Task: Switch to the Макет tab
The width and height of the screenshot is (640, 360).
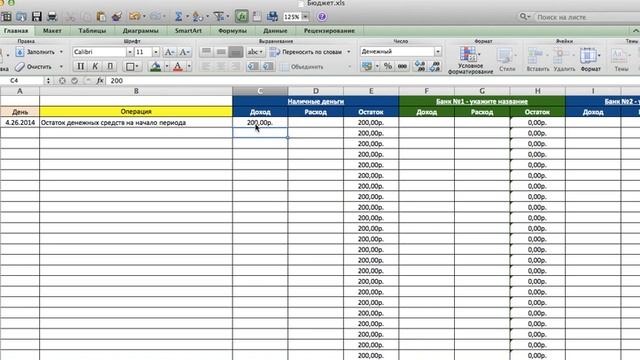Action: click(x=52, y=31)
